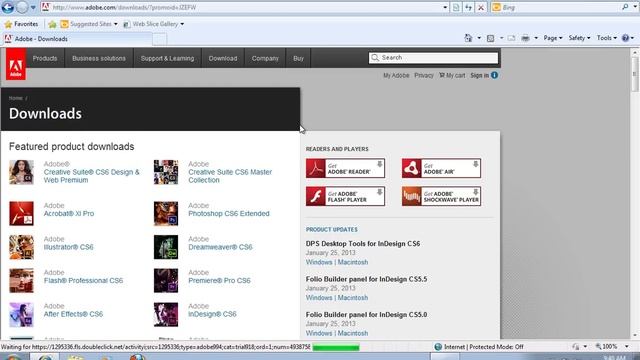
Task: Click the browser Back arrow button
Action: pos(8,7)
